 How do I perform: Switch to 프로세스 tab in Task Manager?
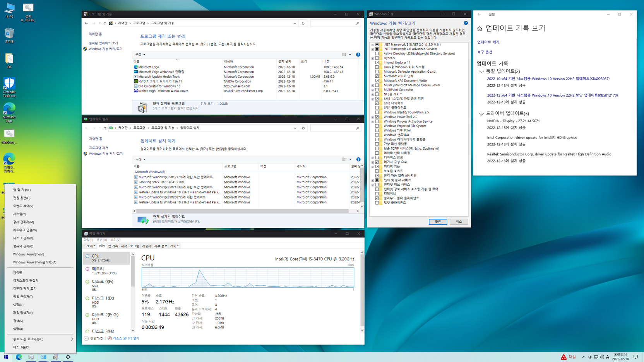click(x=90, y=246)
